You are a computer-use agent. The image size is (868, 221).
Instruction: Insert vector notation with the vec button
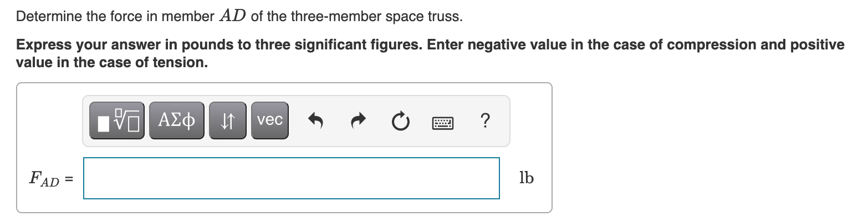click(x=270, y=120)
